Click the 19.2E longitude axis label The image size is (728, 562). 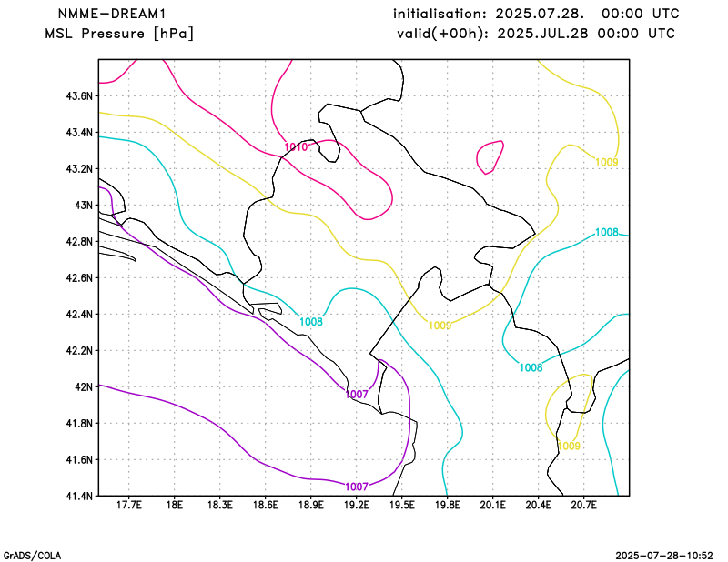(356, 505)
